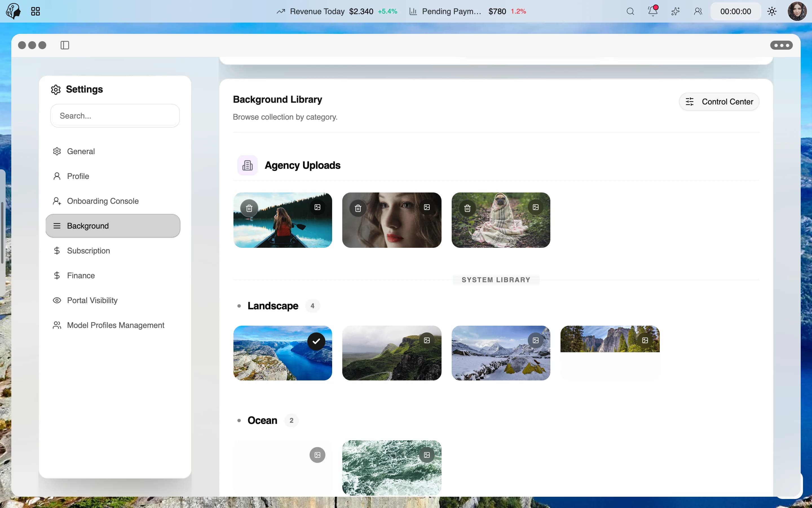The width and height of the screenshot is (812, 508).
Task: Open the user contacts icon in top bar
Action: [x=698, y=11]
